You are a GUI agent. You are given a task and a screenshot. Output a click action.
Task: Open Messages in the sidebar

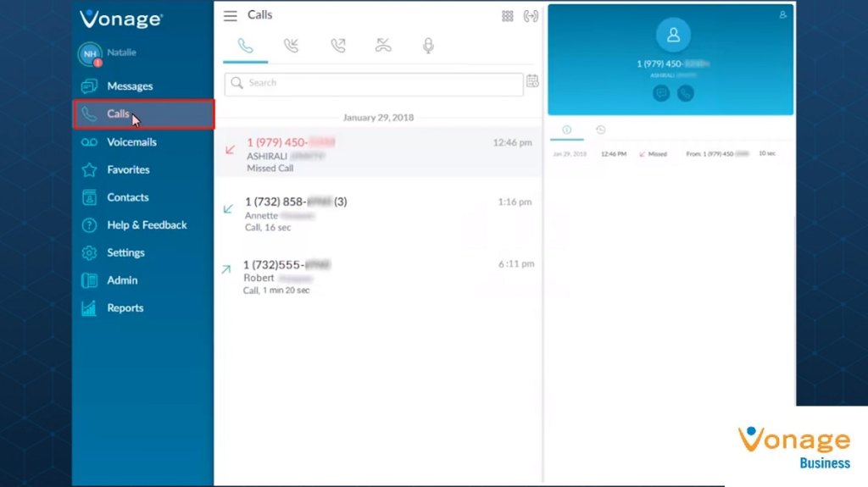click(x=130, y=86)
